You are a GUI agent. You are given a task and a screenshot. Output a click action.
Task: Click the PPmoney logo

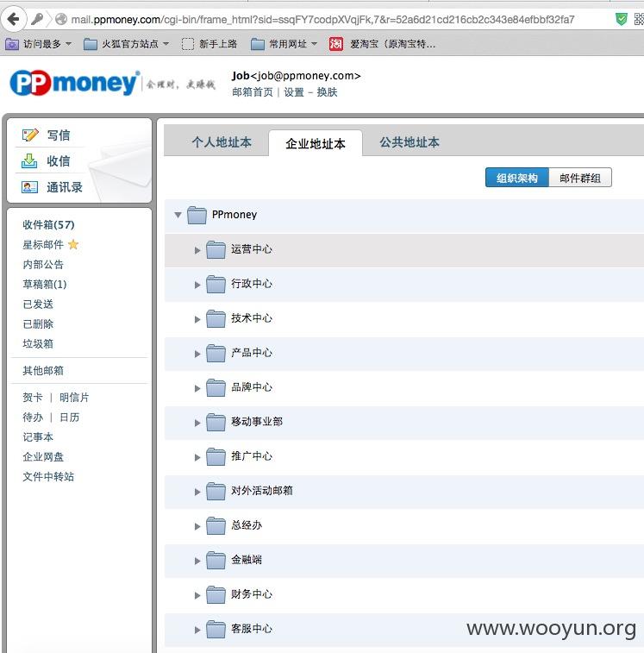(x=74, y=83)
